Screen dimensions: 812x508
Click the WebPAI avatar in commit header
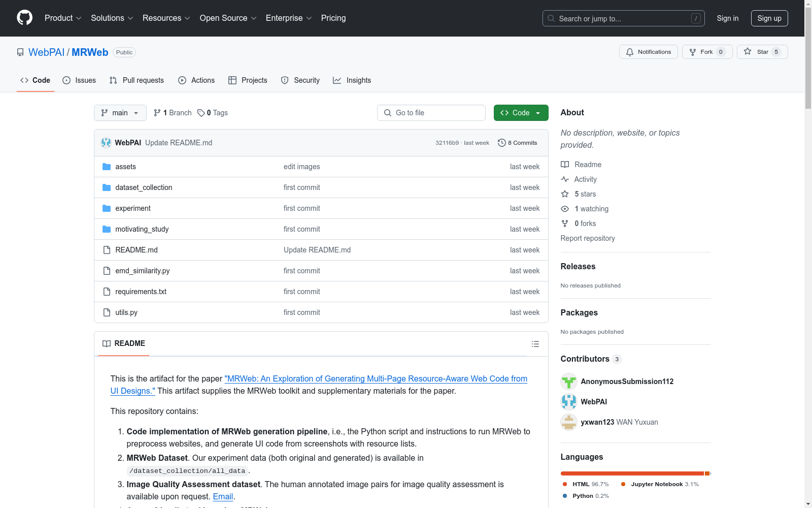[x=106, y=143]
